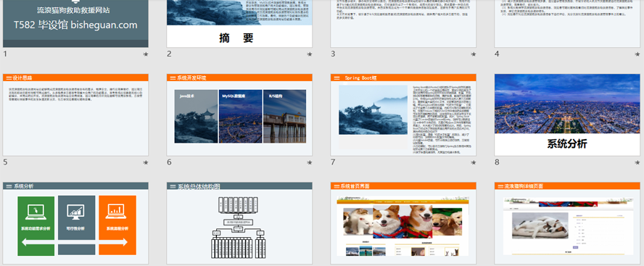644x266 pixels.
Task: Click the animation star icon under slide 2
Action: pos(309,54)
